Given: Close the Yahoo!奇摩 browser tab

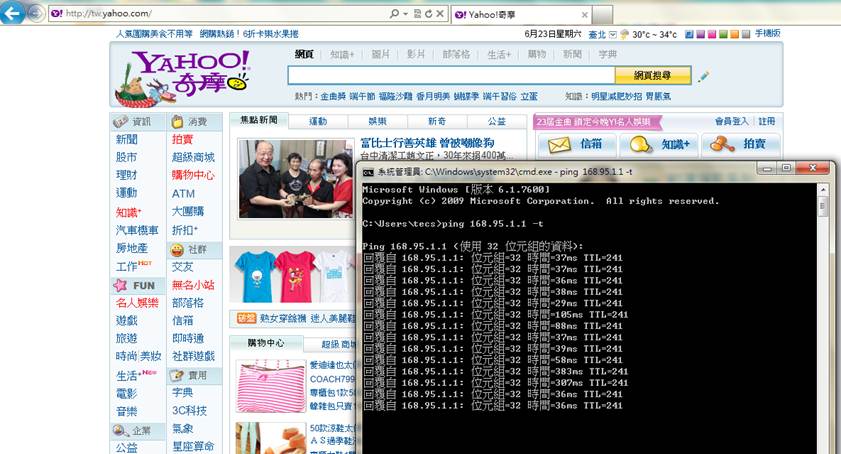Looking at the screenshot, I should click(x=585, y=14).
